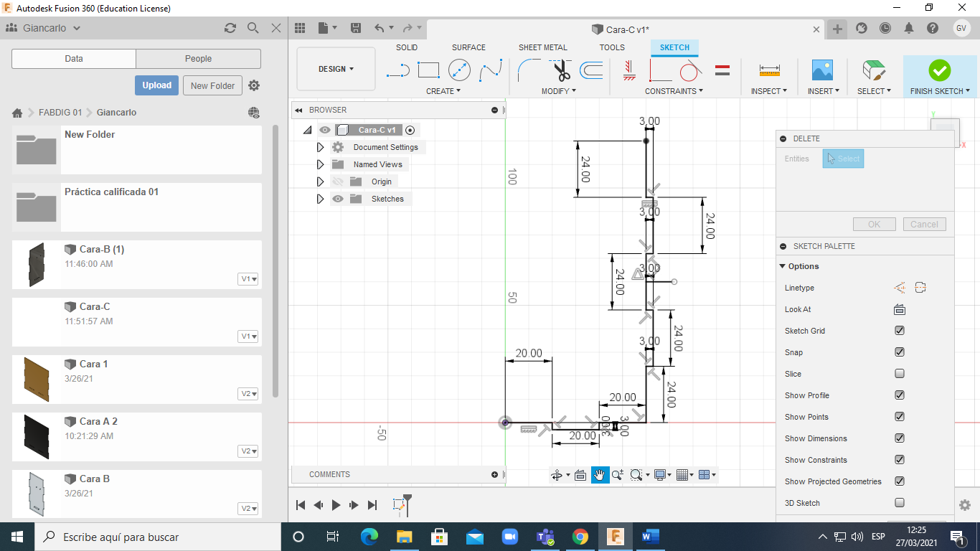Turn on the 3D Sketch checkbox
980x551 pixels.
(x=900, y=503)
